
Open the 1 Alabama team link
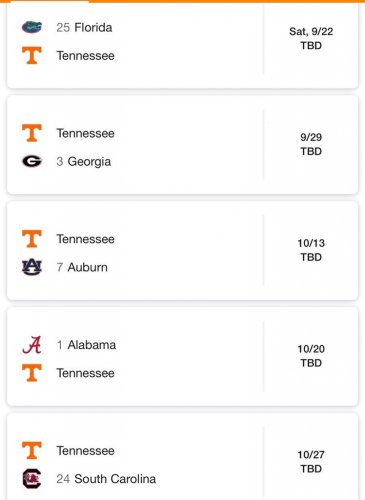point(86,345)
